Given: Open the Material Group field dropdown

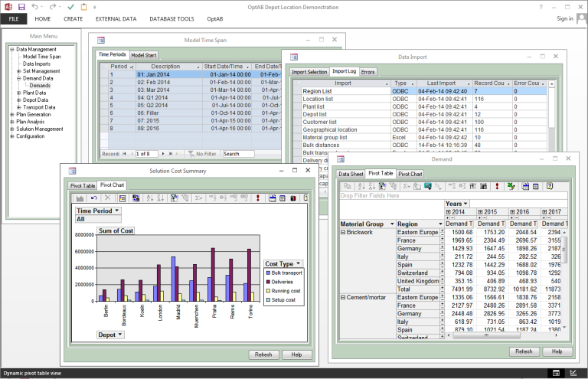Looking at the screenshot, I should [x=392, y=224].
